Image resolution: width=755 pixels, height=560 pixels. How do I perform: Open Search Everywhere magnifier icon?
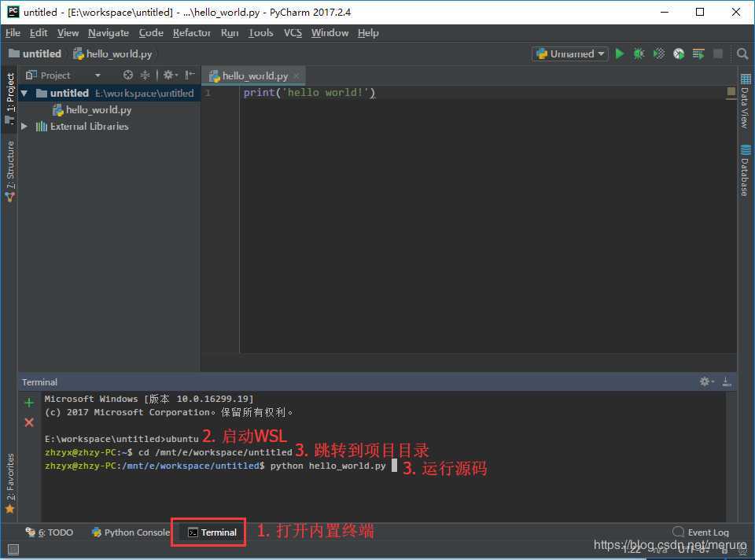tap(742, 53)
